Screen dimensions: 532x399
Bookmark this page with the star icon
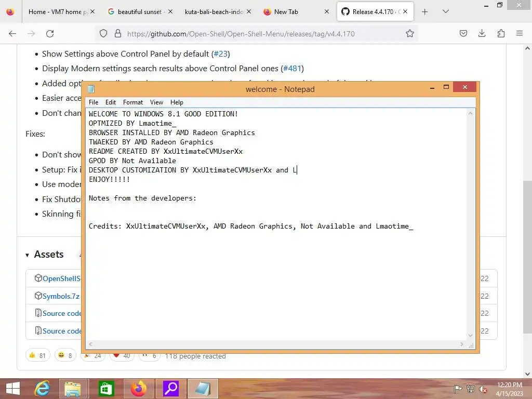coord(410,34)
